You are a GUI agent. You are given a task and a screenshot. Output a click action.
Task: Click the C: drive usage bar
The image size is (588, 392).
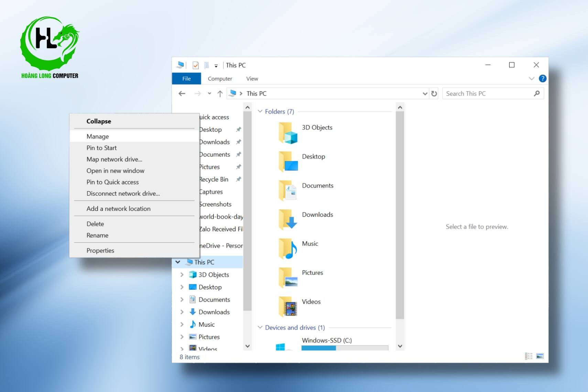345,348
